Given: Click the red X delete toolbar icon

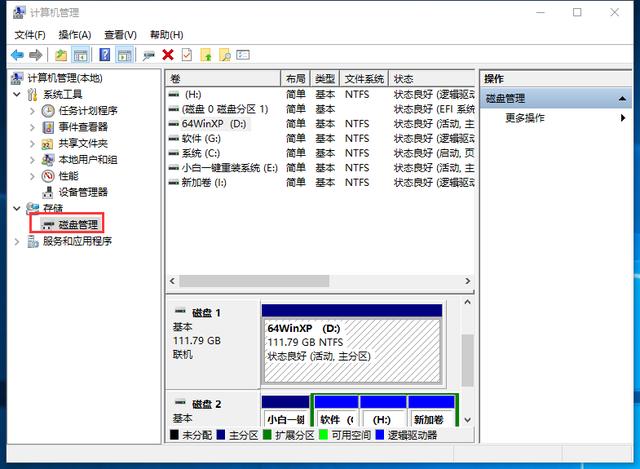Looking at the screenshot, I should pyautogui.click(x=168, y=55).
